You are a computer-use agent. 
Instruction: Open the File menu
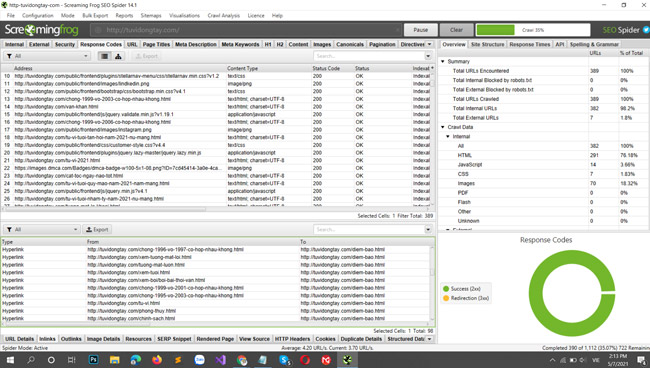point(11,15)
